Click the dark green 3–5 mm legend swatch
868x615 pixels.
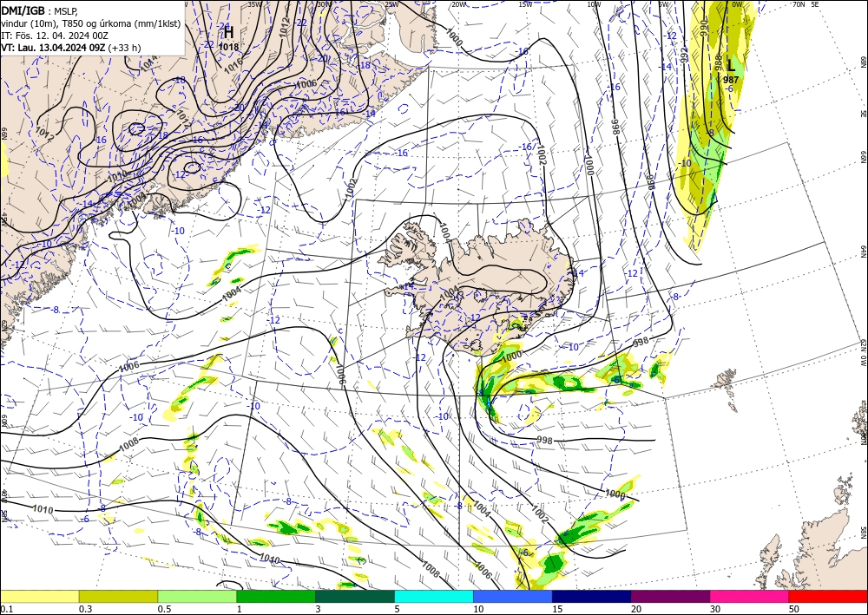[x=355, y=596]
